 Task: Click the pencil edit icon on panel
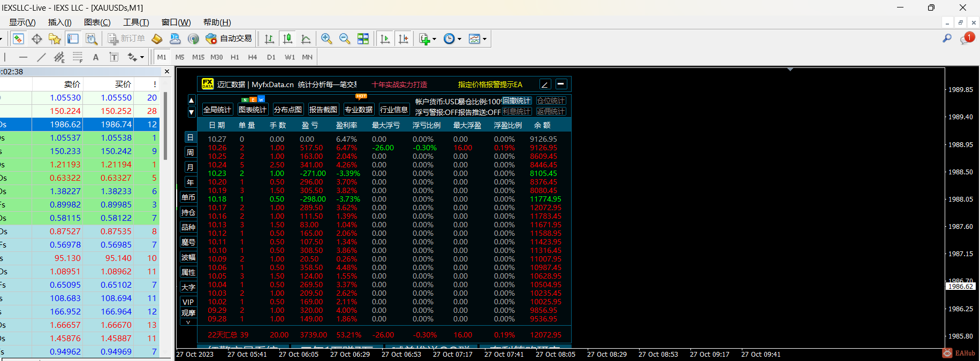tap(545, 84)
